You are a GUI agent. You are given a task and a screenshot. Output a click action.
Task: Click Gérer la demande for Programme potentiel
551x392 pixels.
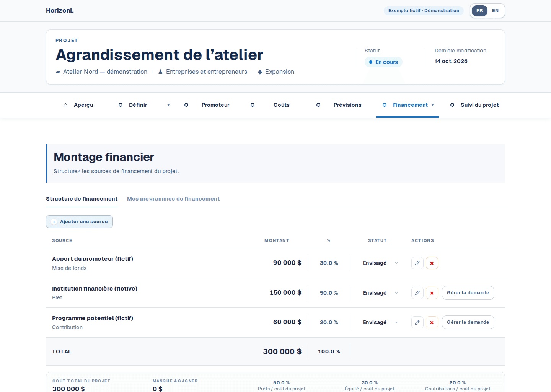[468, 322]
